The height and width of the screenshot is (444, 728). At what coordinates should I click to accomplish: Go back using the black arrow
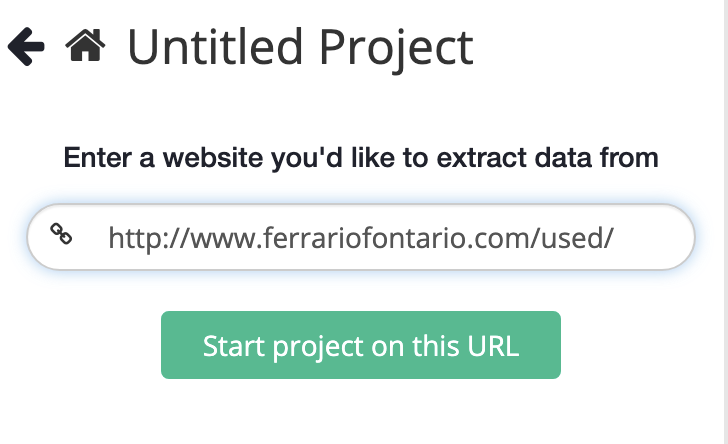coord(26,47)
